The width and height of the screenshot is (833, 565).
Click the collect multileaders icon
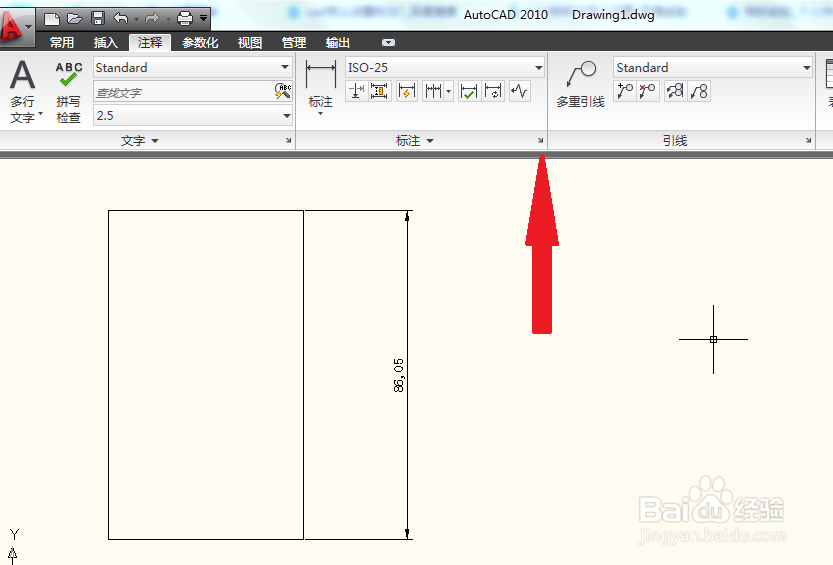click(x=699, y=91)
